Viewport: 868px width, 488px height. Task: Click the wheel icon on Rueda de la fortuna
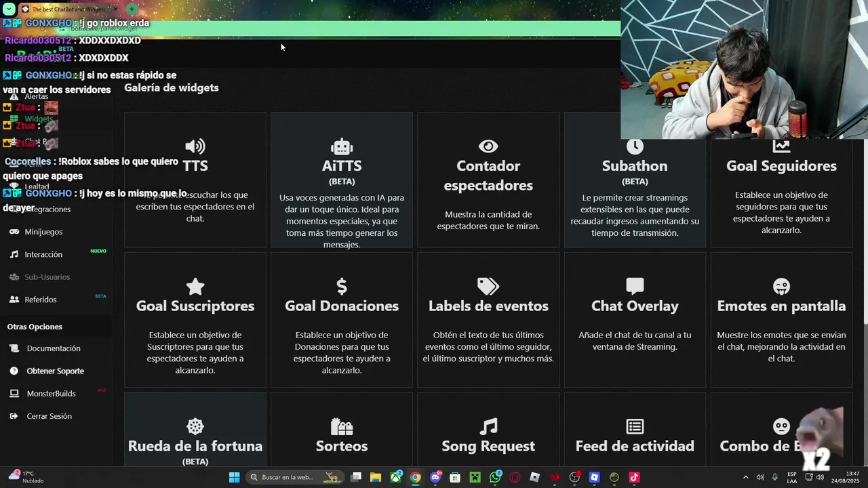click(195, 426)
